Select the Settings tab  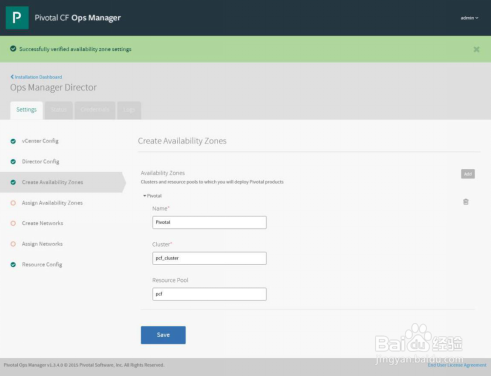tap(26, 110)
